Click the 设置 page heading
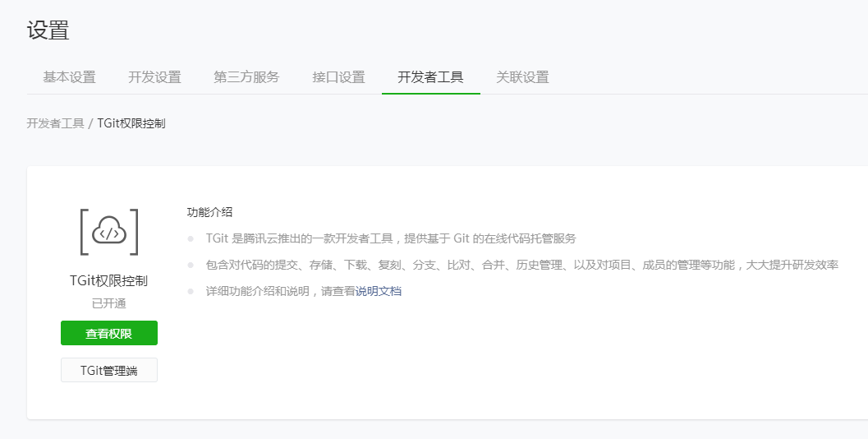Image resolution: width=868 pixels, height=439 pixels. [48, 30]
